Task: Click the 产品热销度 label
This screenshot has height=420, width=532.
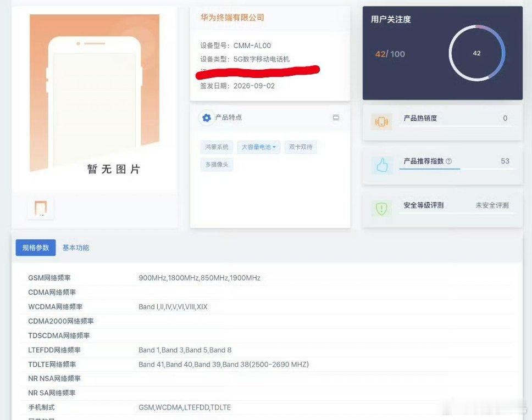Action: tap(420, 118)
